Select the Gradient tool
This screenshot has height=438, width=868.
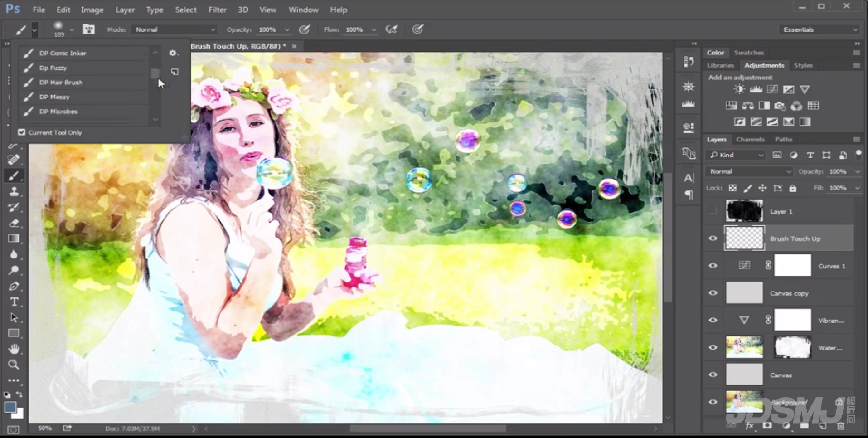[x=14, y=238]
